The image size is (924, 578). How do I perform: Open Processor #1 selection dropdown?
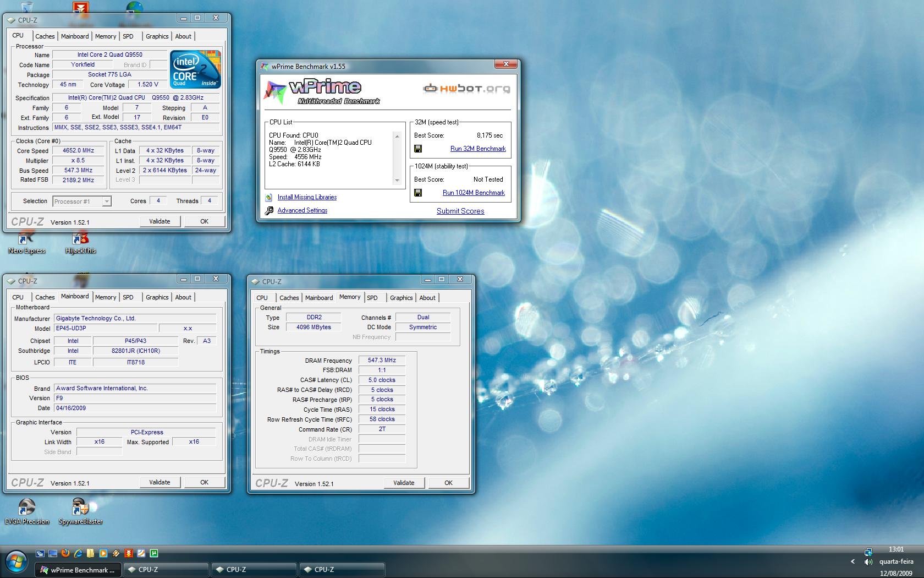(82, 201)
